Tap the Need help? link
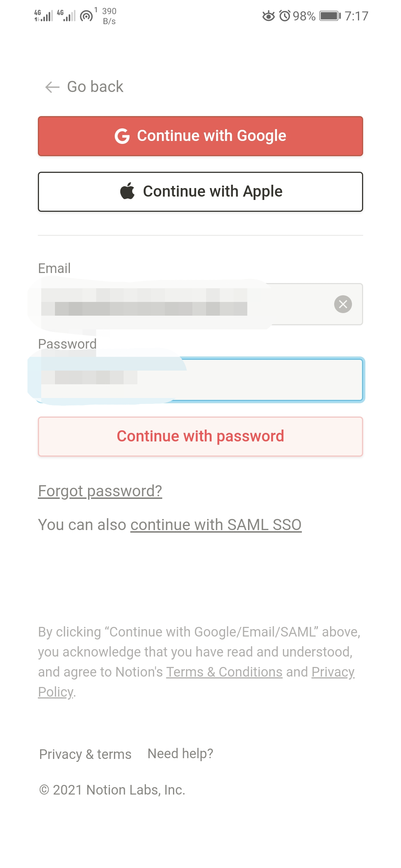The height and width of the screenshot is (868, 401). point(180,753)
